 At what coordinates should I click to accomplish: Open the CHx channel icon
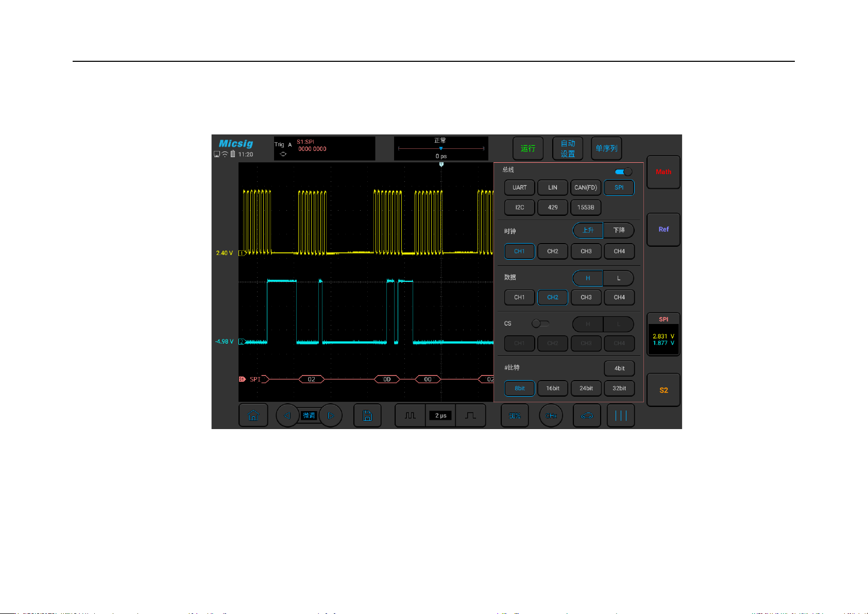point(551,416)
